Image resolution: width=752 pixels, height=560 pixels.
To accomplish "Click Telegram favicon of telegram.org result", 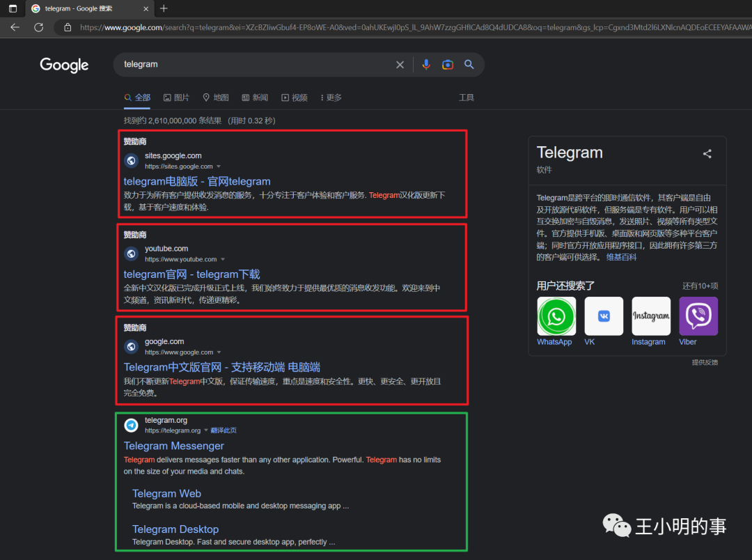I will tap(131, 425).
